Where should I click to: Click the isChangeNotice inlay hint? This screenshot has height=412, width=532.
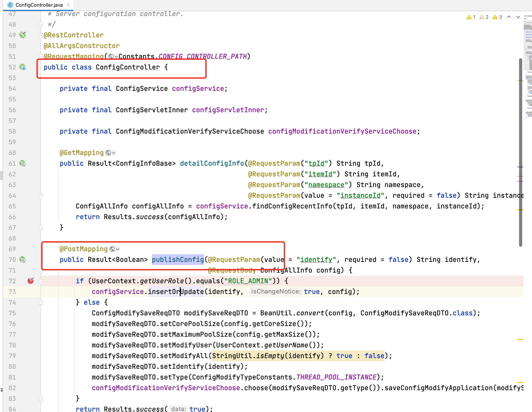(276, 292)
